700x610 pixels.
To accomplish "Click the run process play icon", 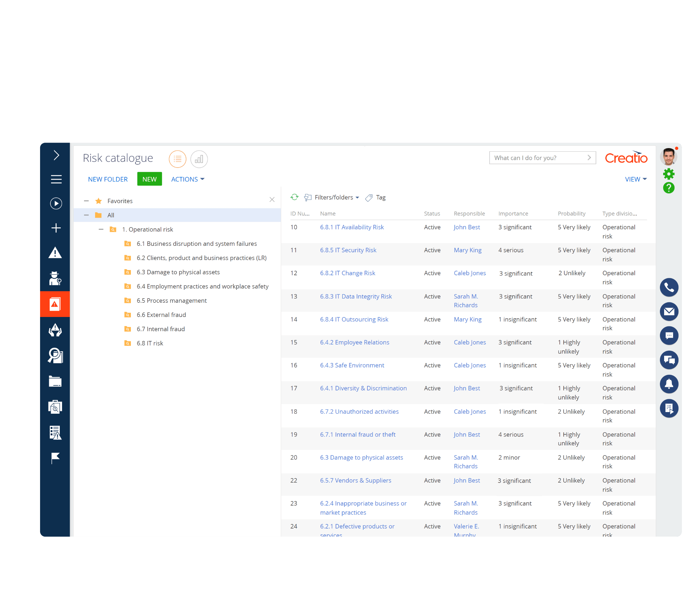I will point(56,203).
